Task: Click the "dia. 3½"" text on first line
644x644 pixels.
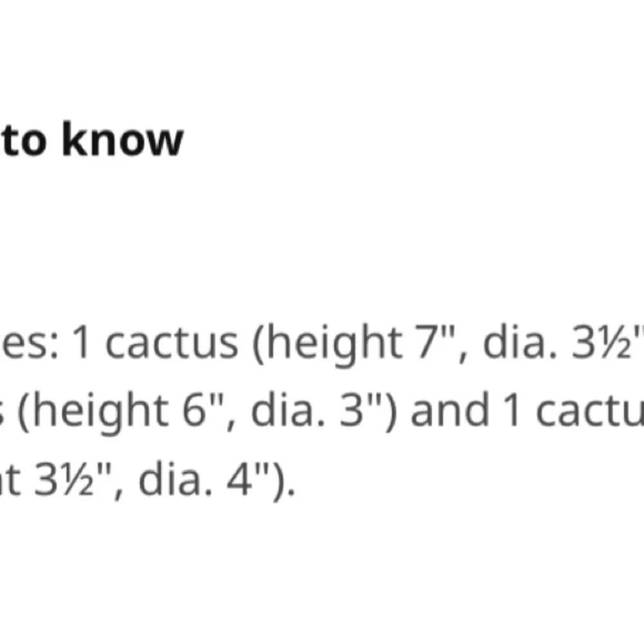Action: 563,342
